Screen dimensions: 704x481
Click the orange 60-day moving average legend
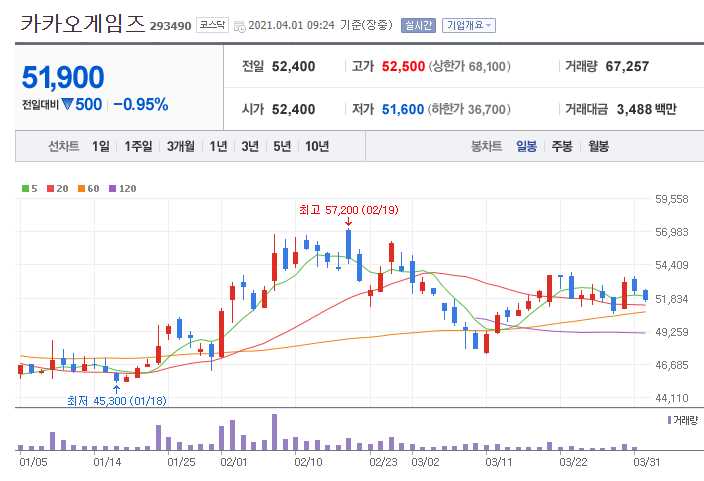[x=88, y=189]
